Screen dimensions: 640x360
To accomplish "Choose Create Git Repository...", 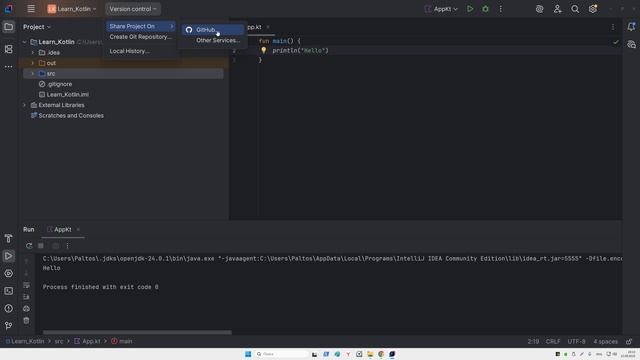I will click(141, 37).
